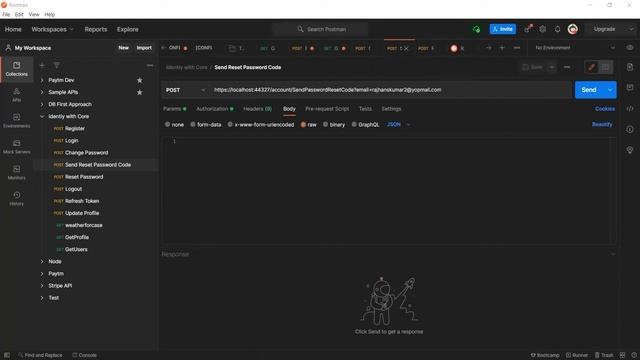Viewport: 640px width, 360px height.
Task: Click the edit pencil icon
Action: click(x=591, y=67)
